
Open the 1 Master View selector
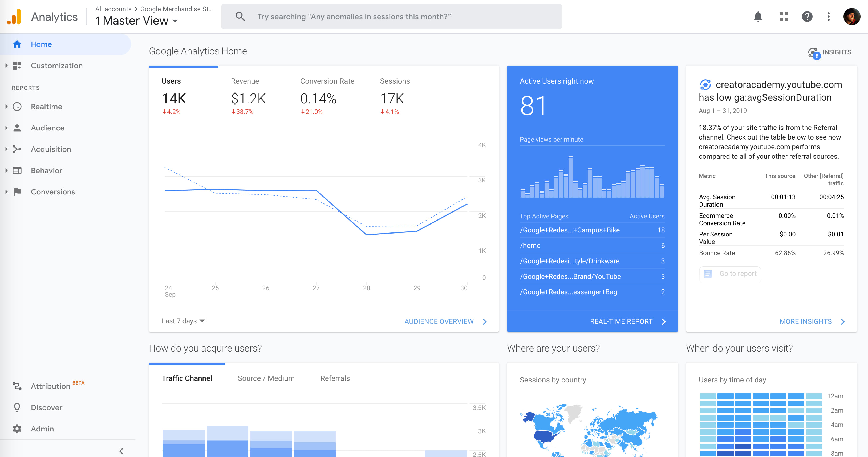point(136,20)
